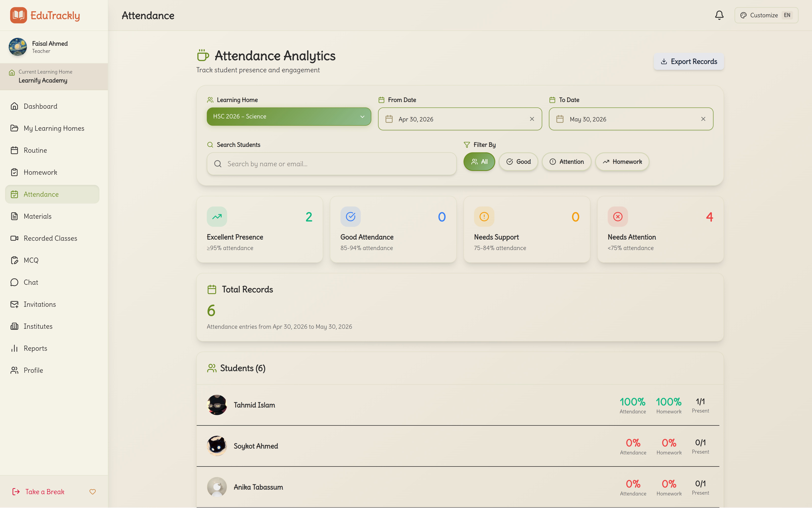Click the Total Records calendar icon
812x508 pixels.
[x=212, y=289]
